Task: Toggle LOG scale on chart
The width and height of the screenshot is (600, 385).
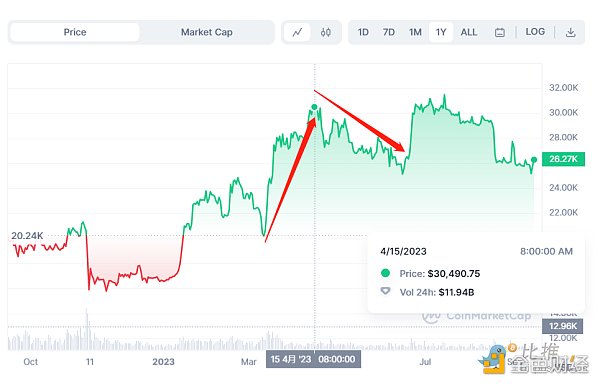Action: 535,32
